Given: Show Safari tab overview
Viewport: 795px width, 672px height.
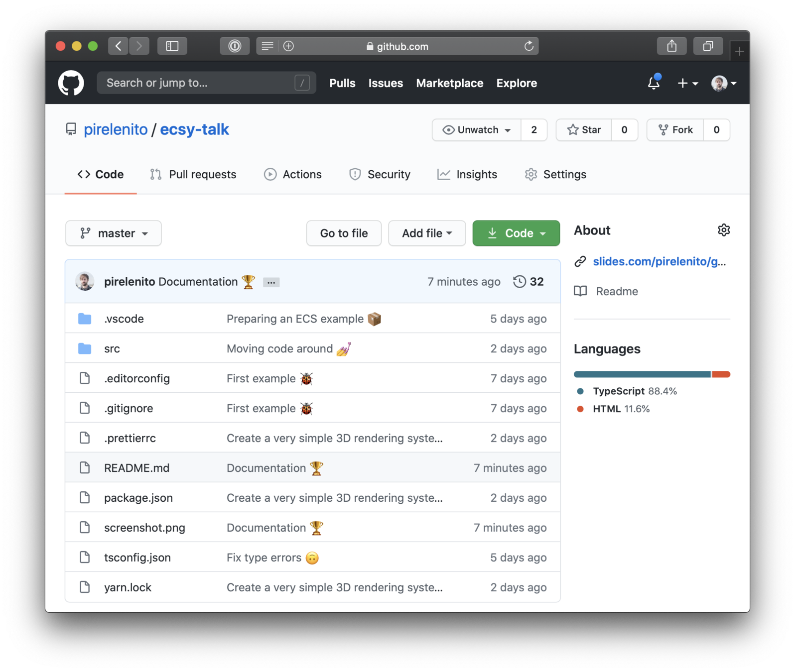Looking at the screenshot, I should (708, 46).
